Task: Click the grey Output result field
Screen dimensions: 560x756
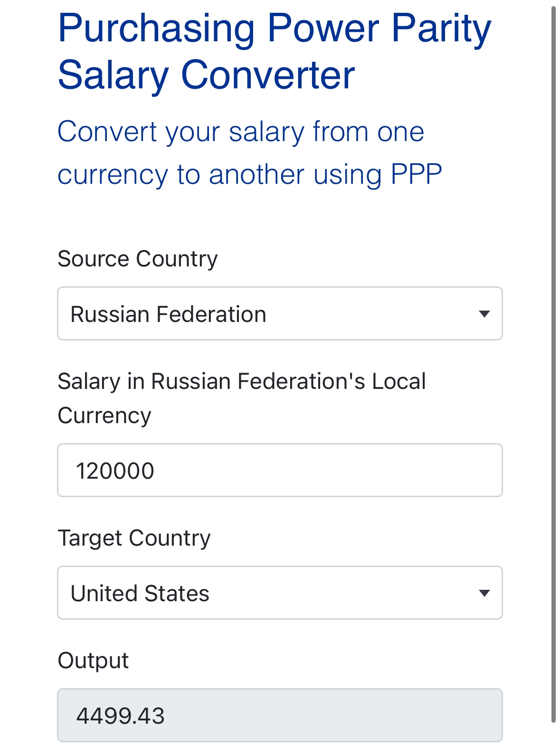Action: point(279,715)
